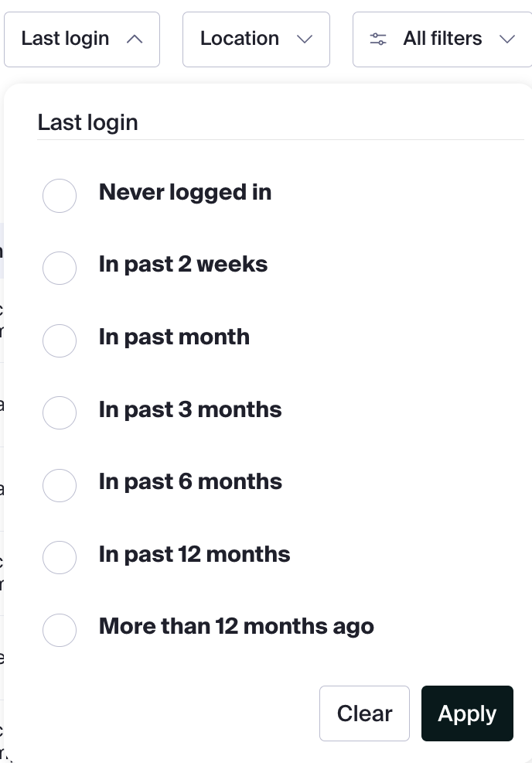Click the Last login panel heading
The height and width of the screenshot is (763, 532).
tap(87, 122)
